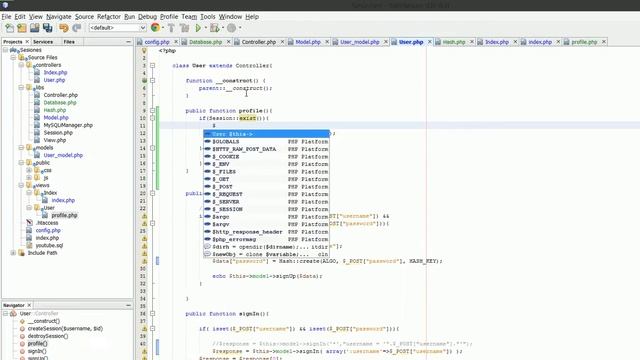Open the Source menu
This screenshot has width=640, height=360.
pos(84,17)
